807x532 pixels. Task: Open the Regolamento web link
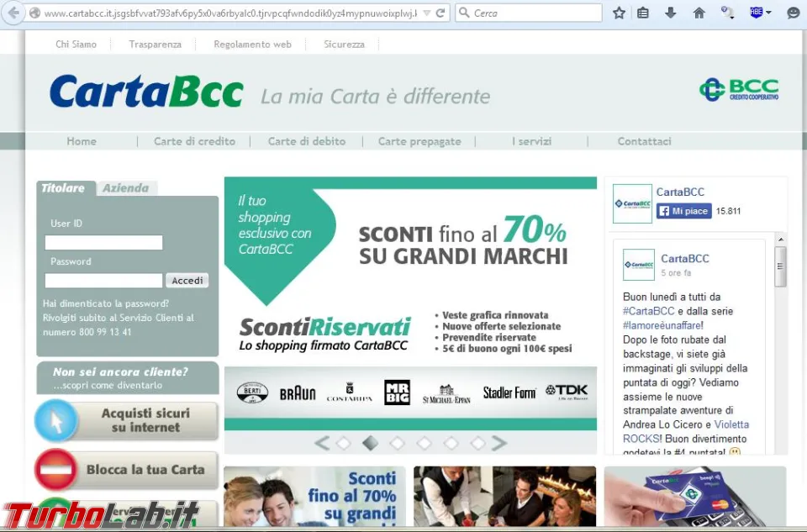point(252,45)
